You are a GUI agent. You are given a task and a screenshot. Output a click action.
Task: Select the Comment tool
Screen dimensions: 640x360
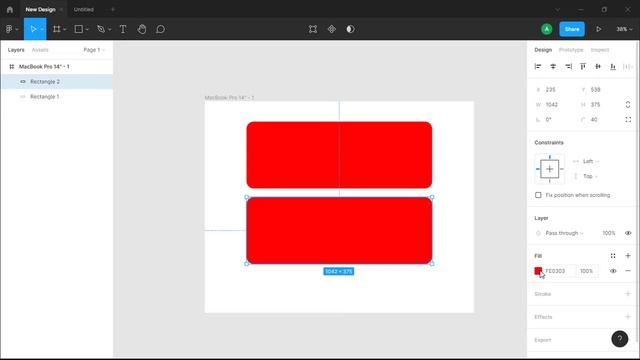coord(160,29)
